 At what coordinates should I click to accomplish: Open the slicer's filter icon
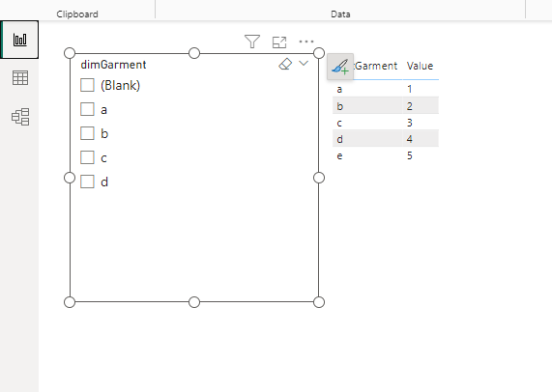click(252, 42)
